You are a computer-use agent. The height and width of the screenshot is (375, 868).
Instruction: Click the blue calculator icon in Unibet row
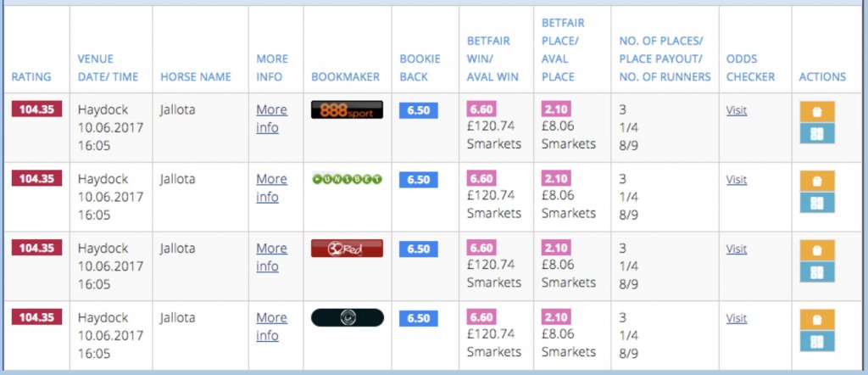point(817,203)
